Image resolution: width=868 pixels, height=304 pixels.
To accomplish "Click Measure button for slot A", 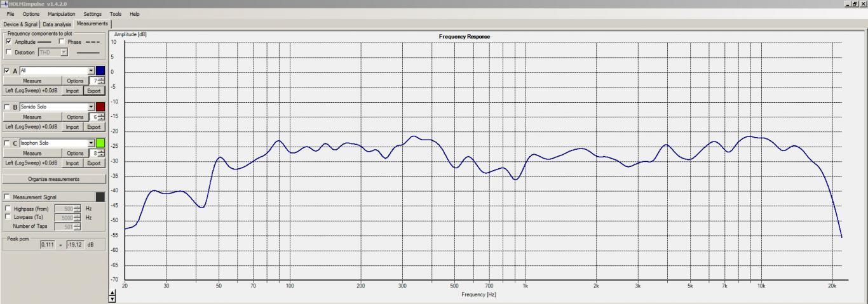I will tap(32, 81).
